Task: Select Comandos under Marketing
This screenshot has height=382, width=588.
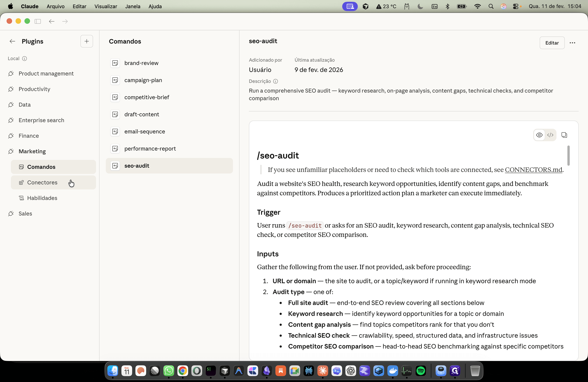Action: coord(53,167)
